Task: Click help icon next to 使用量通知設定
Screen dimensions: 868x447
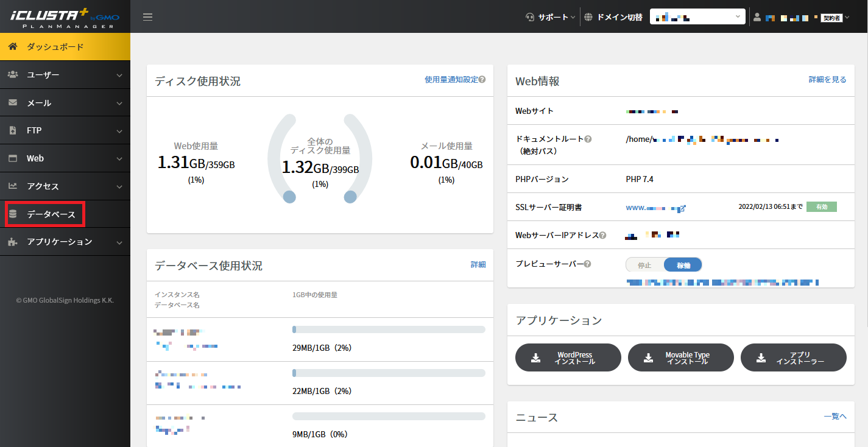Action: (482, 79)
